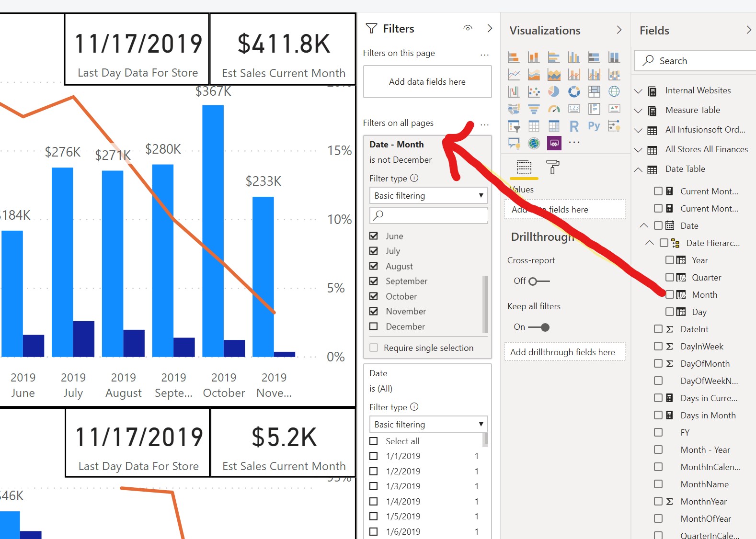The height and width of the screenshot is (539, 756).
Task: Tick the 1/3/2019 date checkbox
Action: pyautogui.click(x=374, y=486)
